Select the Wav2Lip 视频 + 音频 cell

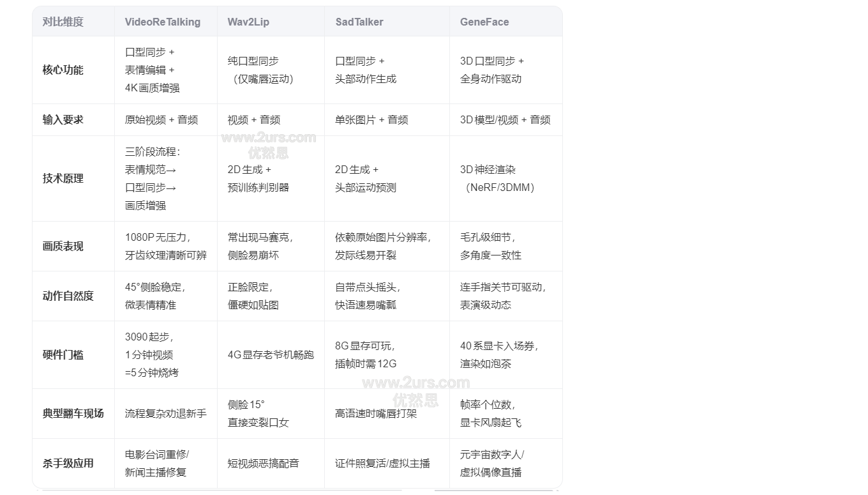[x=271, y=120]
